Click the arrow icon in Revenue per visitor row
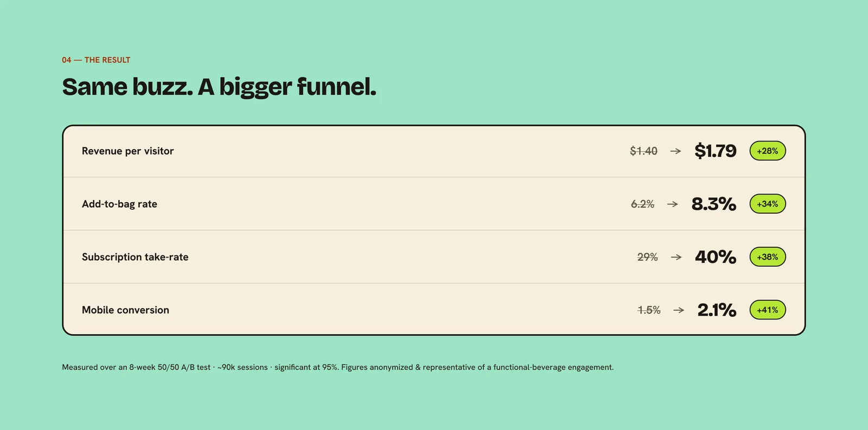This screenshot has height=430, width=868. pos(675,151)
